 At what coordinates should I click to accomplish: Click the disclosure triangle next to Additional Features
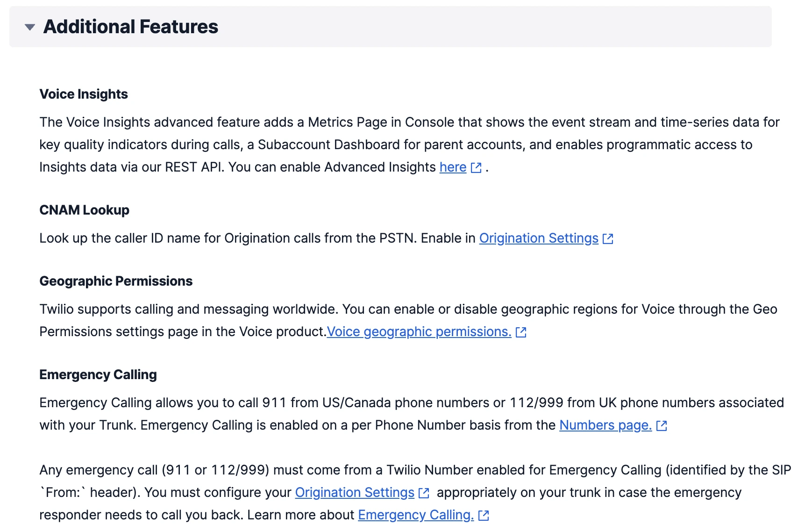tap(29, 27)
